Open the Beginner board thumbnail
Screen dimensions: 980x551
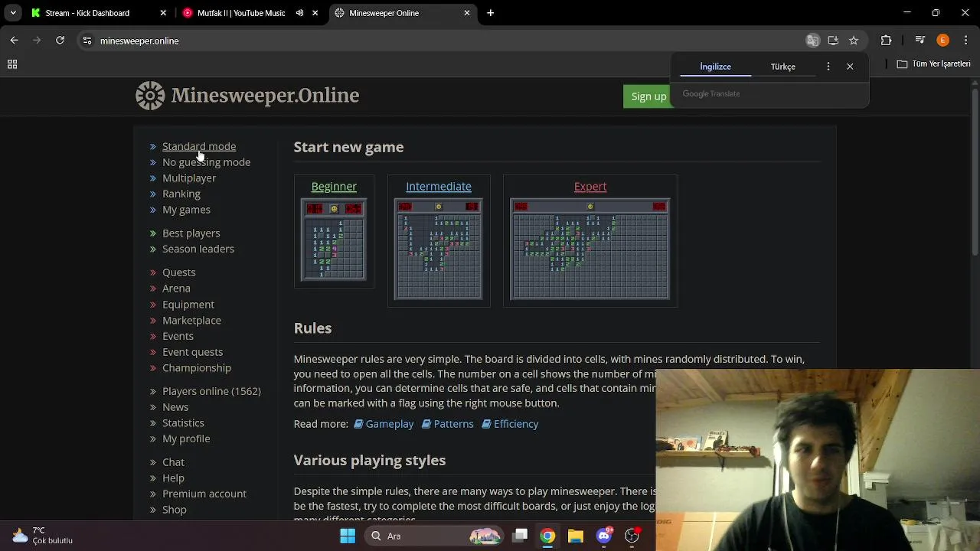coord(334,240)
